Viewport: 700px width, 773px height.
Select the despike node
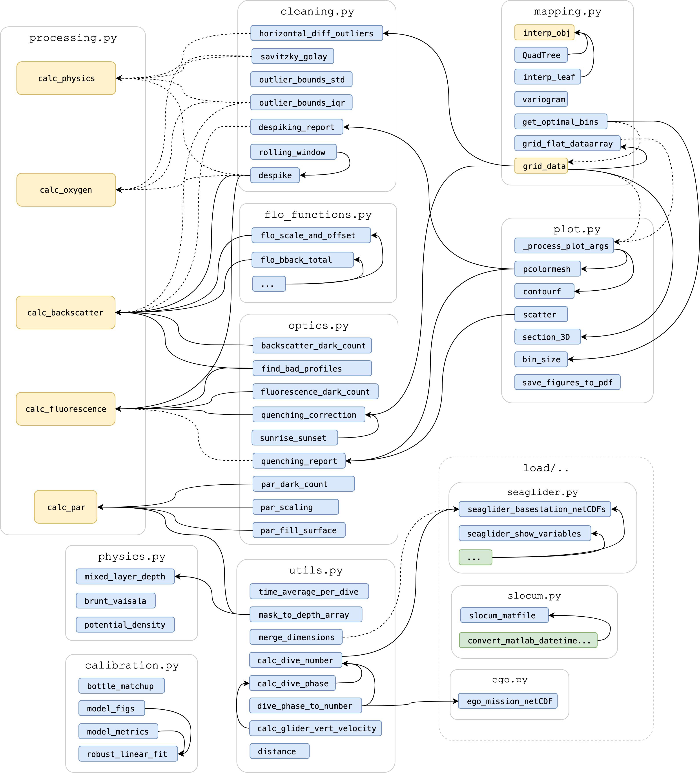[275, 175]
